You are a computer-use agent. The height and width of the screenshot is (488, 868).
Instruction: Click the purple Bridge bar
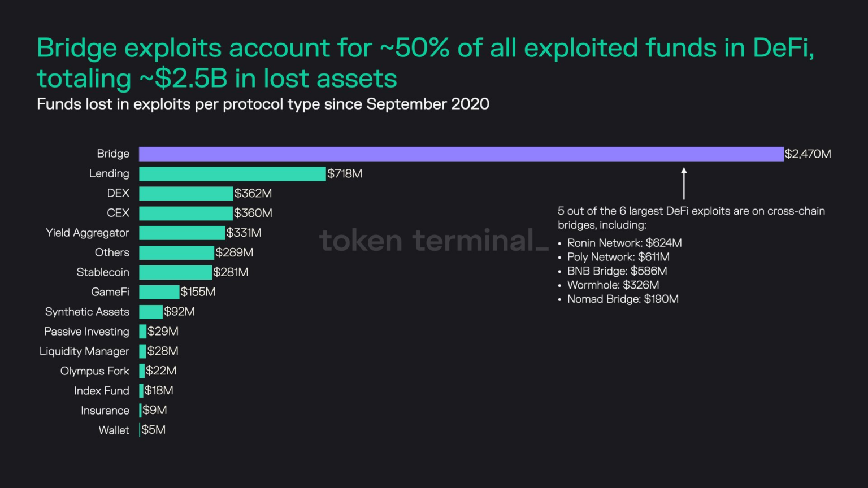coord(461,154)
